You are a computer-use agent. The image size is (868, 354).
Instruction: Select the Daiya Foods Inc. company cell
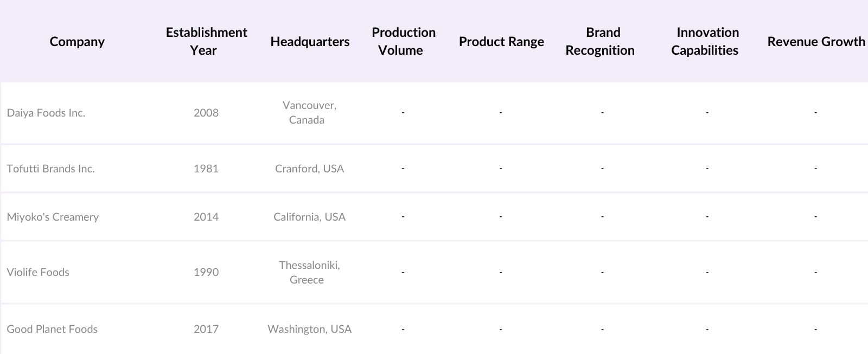(x=46, y=113)
